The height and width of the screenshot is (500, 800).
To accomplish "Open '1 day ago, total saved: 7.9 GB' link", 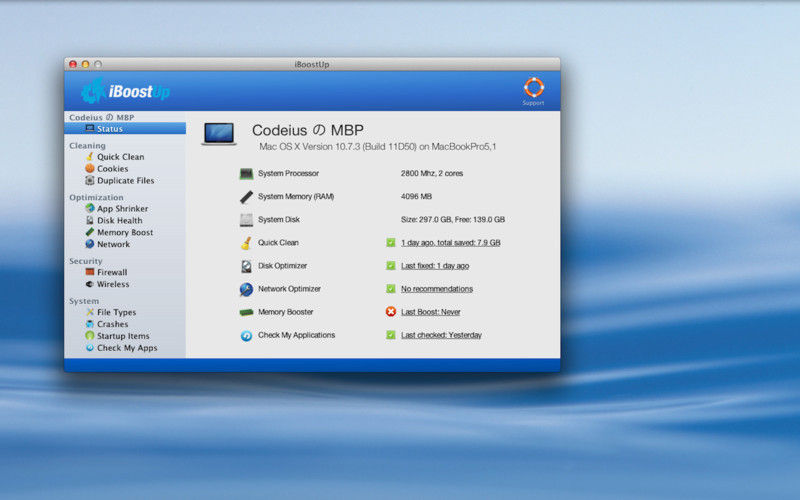I will 451,242.
